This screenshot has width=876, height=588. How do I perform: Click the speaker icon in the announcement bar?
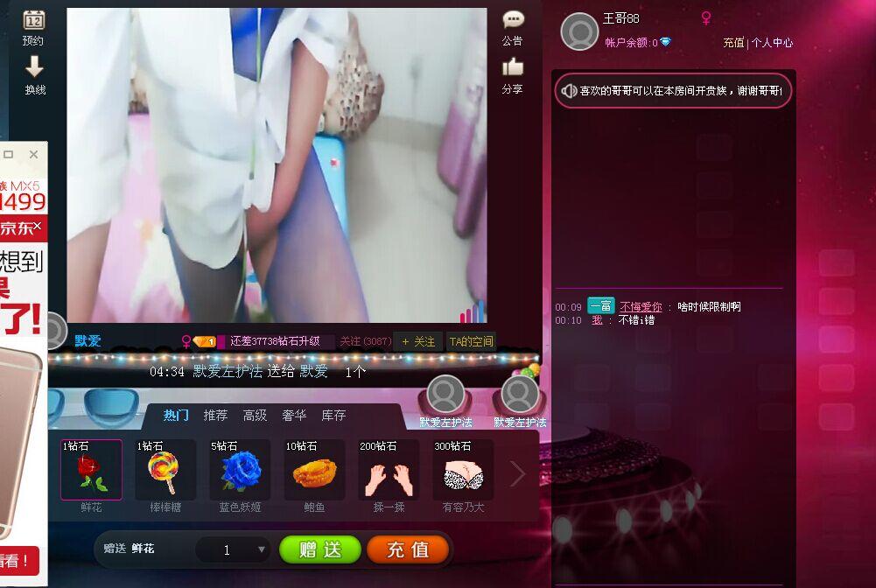pos(570,91)
